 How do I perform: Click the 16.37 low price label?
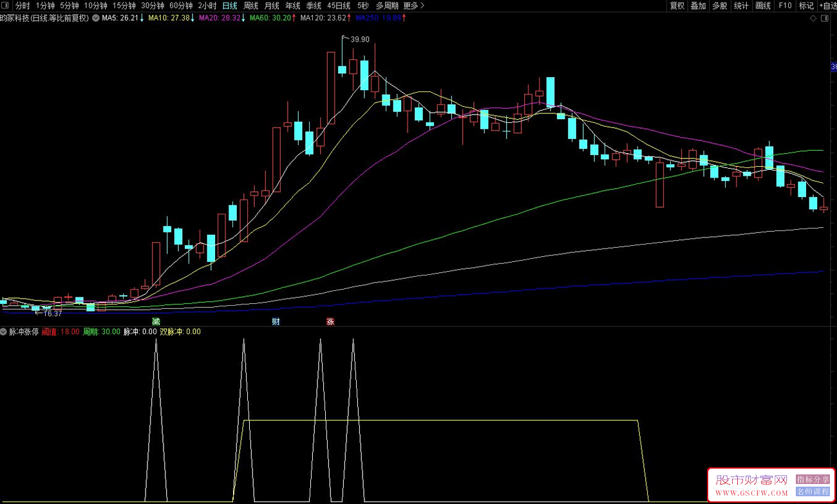point(53,313)
